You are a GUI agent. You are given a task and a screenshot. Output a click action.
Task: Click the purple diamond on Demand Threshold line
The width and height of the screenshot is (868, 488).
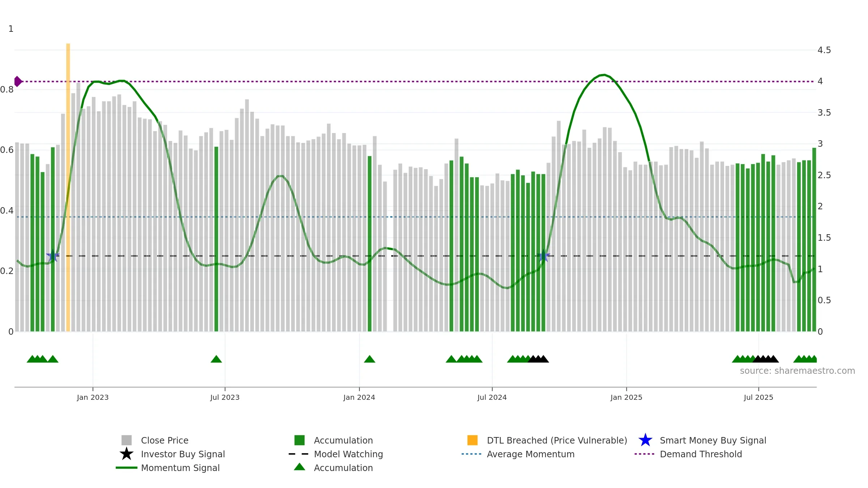pos(17,81)
